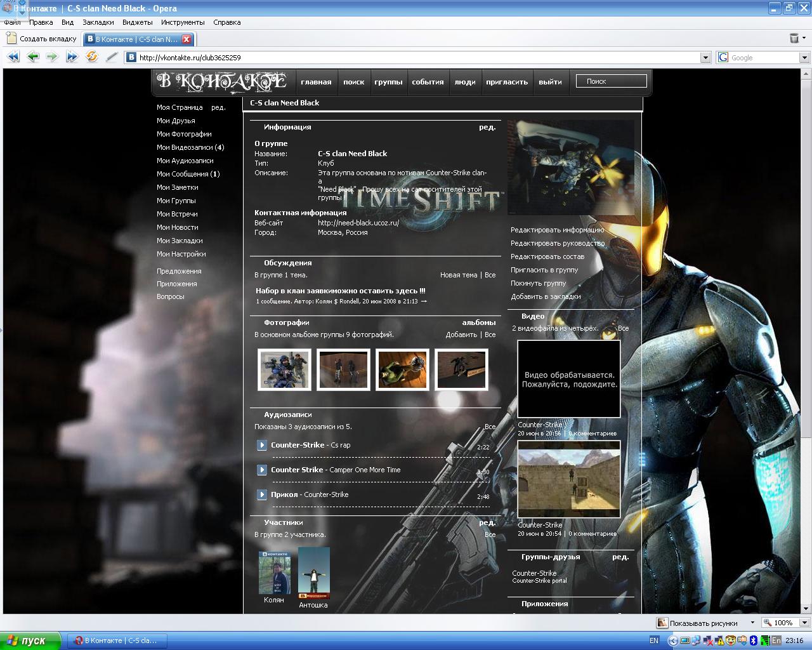This screenshot has width=812, height=650.
Task: Open the desert map Counter-Strike video thumbnail
Action: coord(569,479)
